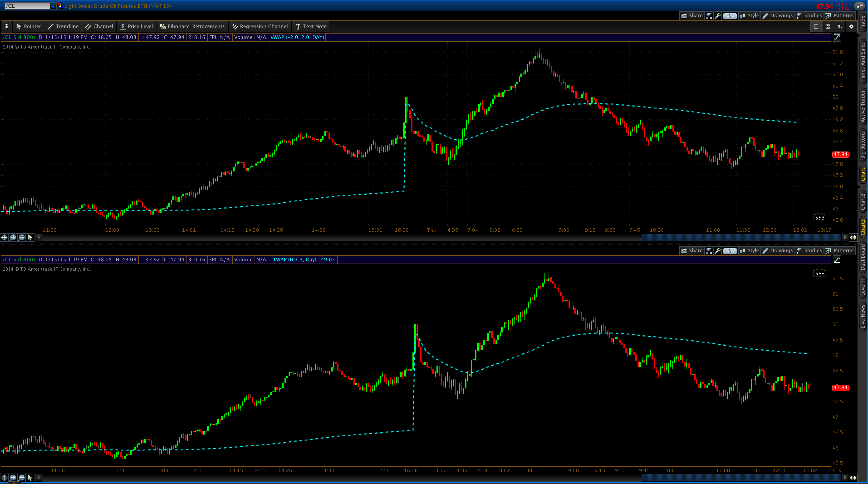The height and width of the screenshot is (484, 868).
Task: Select the Fibonacci Retracements tool
Action: 192,26
